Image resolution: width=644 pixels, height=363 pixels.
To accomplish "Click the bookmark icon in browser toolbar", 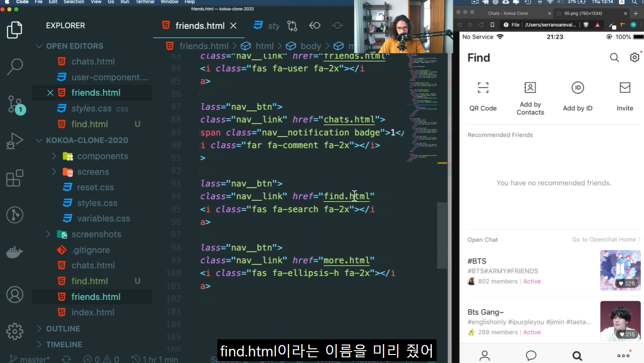I will [492, 25].
